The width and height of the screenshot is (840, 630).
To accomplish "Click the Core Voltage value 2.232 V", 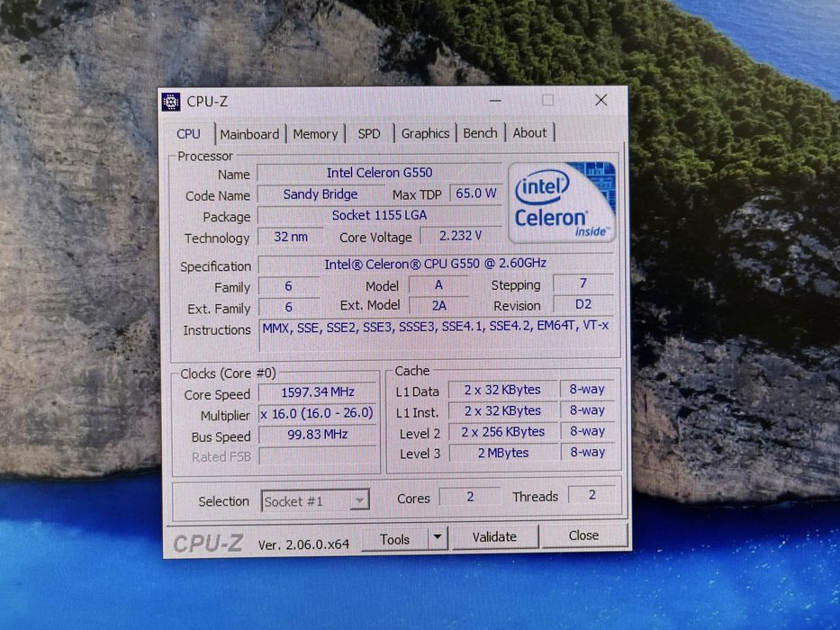I will [461, 236].
